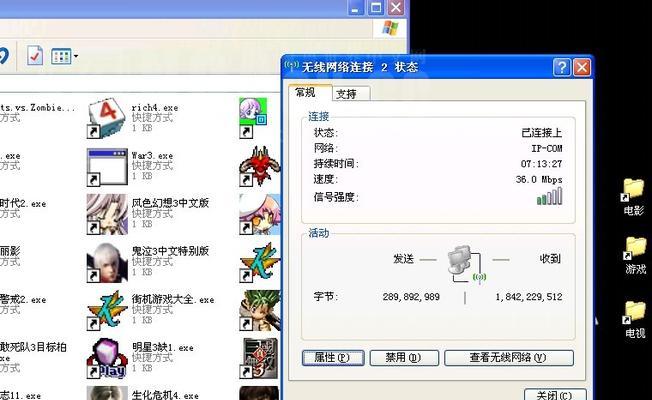The height and width of the screenshot is (400, 652).
Task: Close the wireless status dialog
Action: tap(582, 67)
